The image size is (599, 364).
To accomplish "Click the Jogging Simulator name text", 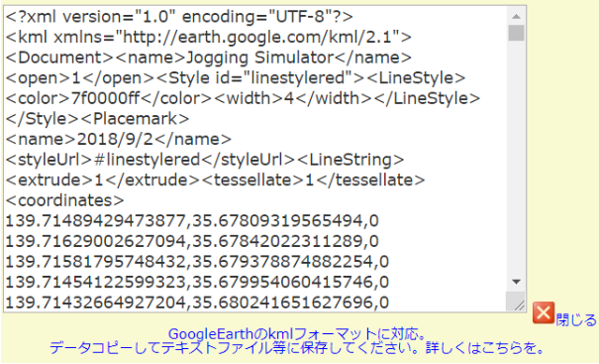I will coord(260,58).
